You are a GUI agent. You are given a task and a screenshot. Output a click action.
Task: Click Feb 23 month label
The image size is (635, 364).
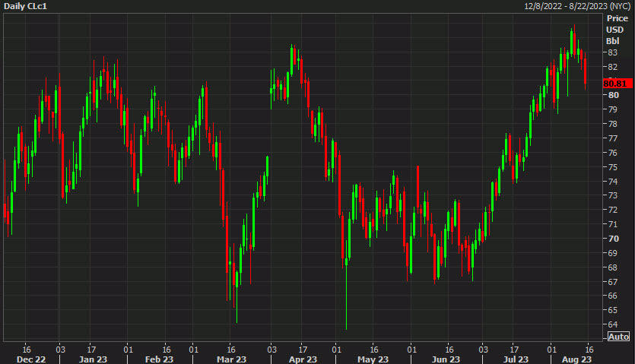(x=159, y=359)
